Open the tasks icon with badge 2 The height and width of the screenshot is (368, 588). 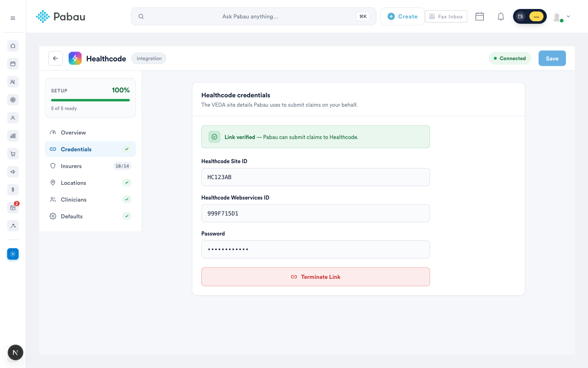pyautogui.click(x=13, y=208)
